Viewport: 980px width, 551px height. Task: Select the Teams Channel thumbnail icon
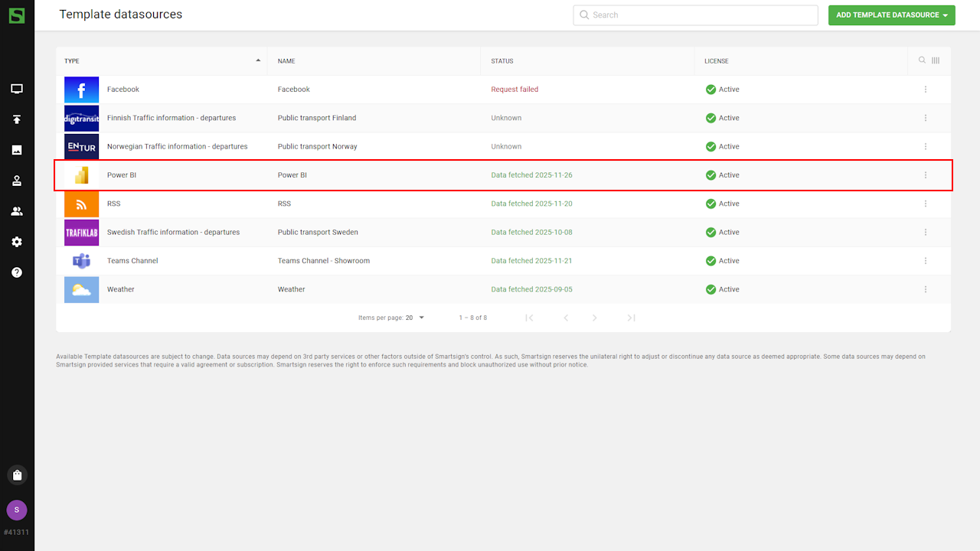tap(81, 261)
